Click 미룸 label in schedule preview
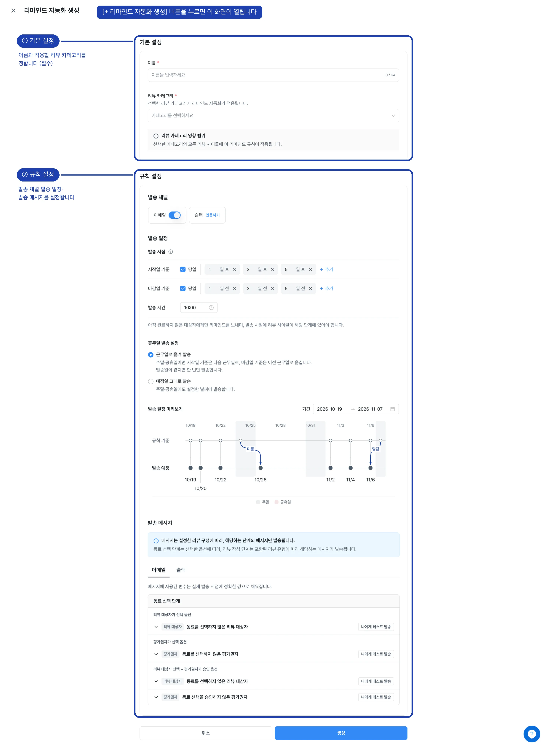This screenshot has width=547, height=756. (x=250, y=449)
